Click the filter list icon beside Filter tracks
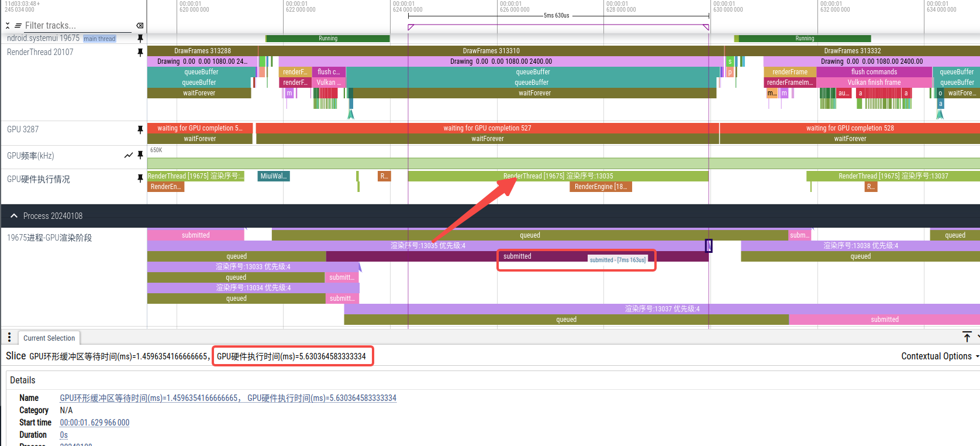This screenshot has height=446, width=980. (x=18, y=26)
